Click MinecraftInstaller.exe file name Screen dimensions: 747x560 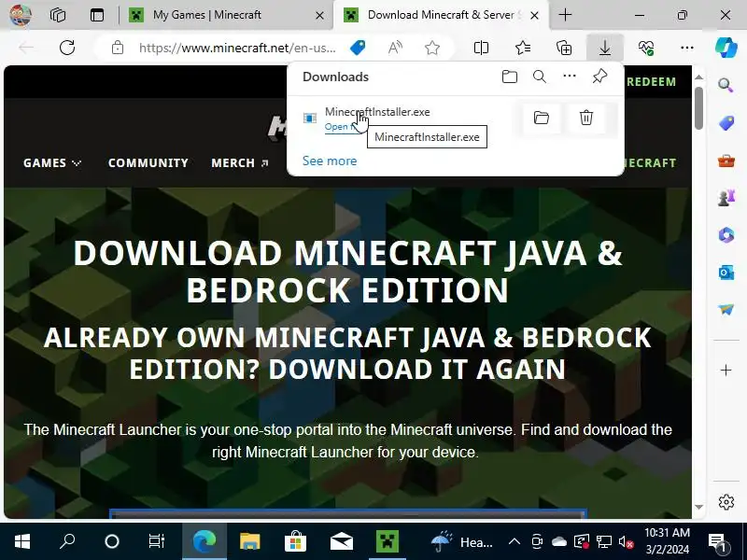[x=377, y=112]
